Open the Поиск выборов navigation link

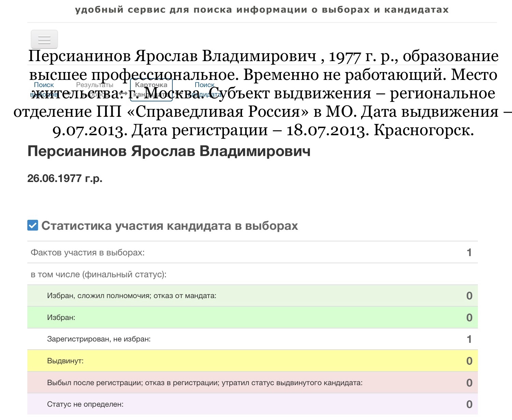[x=44, y=89]
